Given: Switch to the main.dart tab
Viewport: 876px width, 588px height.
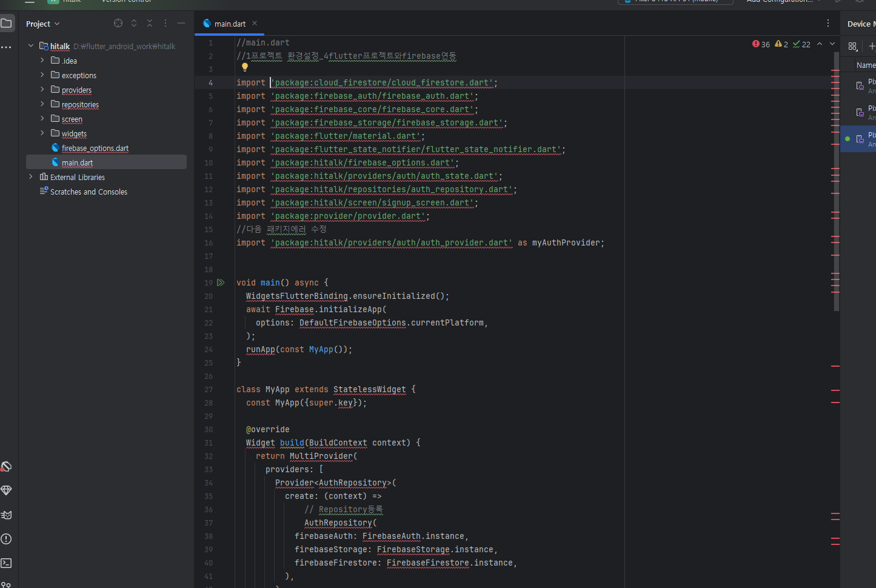Looking at the screenshot, I should [x=230, y=24].
